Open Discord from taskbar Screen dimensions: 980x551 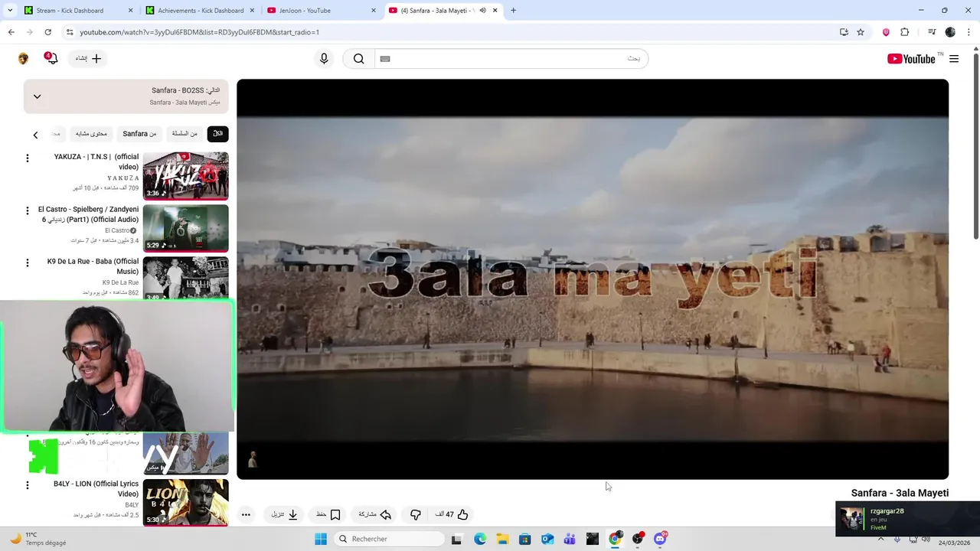[x=660, y=539]
